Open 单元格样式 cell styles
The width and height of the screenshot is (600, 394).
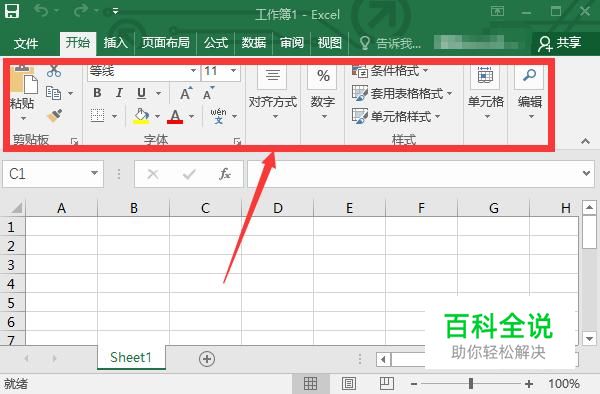[396, 116]
